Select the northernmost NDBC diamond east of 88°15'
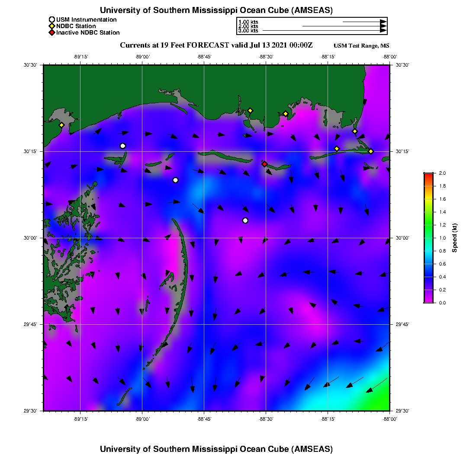 coord(354,131)
